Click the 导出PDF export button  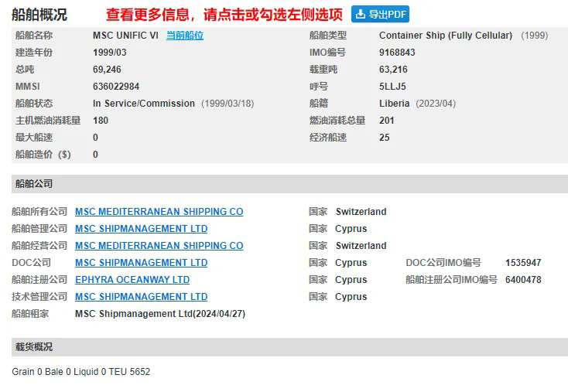380,14
